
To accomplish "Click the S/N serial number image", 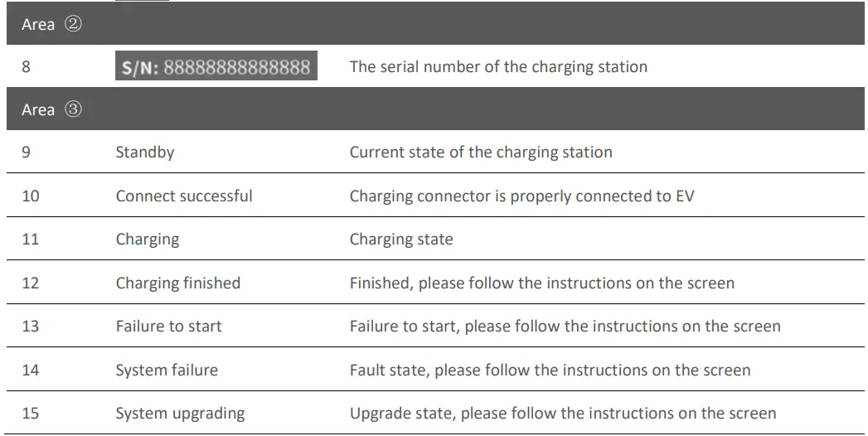I will [x=216, y=67].
